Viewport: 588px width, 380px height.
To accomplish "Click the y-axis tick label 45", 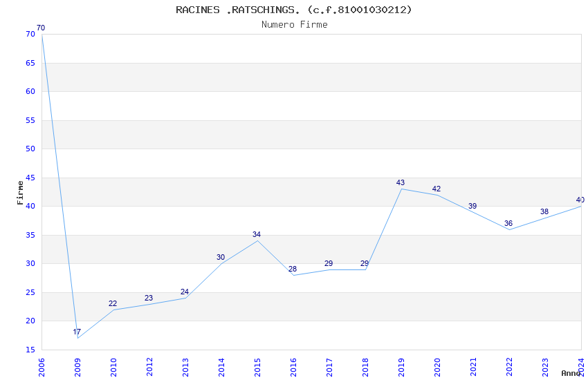I will 30,178.
